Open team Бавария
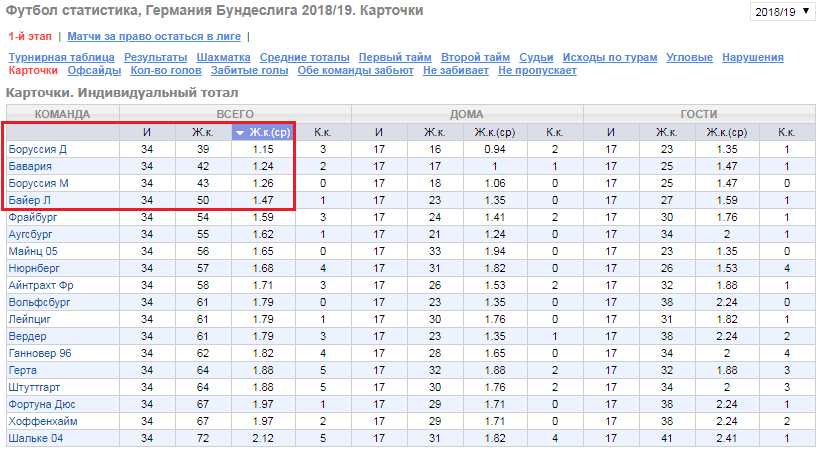This screenshot has width=820, height=450. coord(30,166)
